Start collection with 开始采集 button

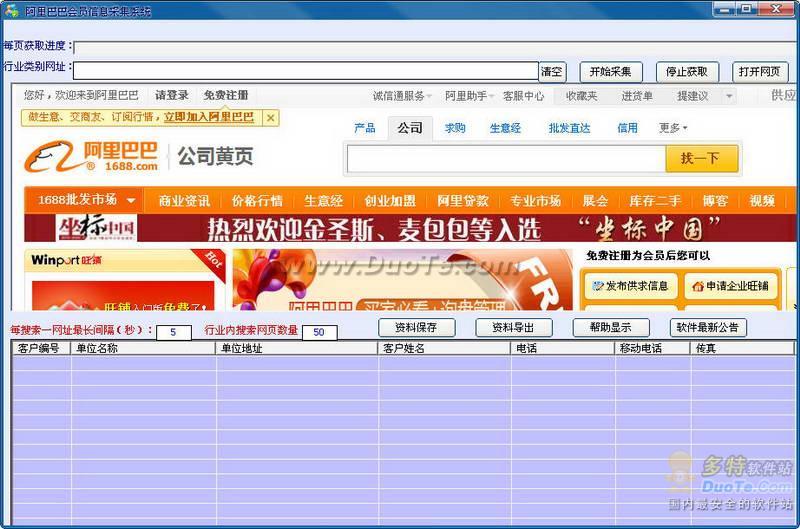coord(611,72)
